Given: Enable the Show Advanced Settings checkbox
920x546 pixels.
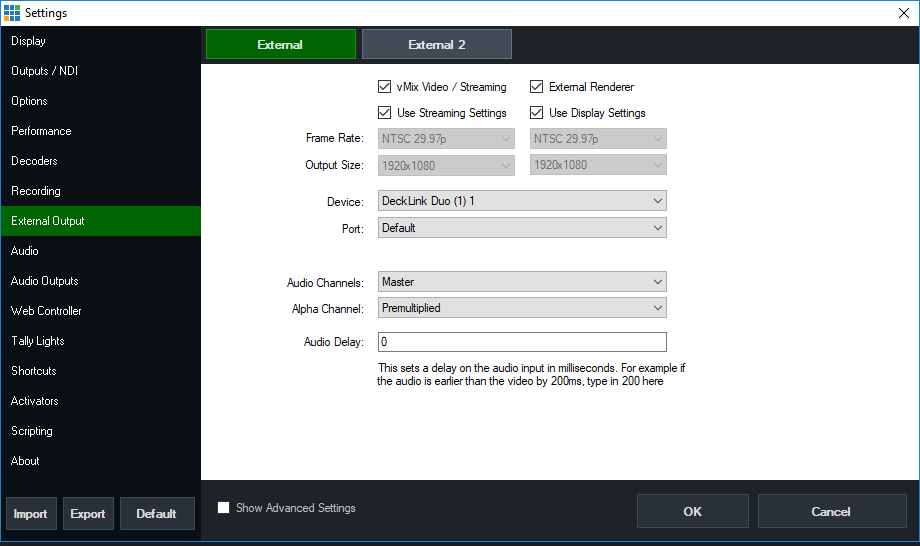Looking at the screenshot, I should (224, 508).
